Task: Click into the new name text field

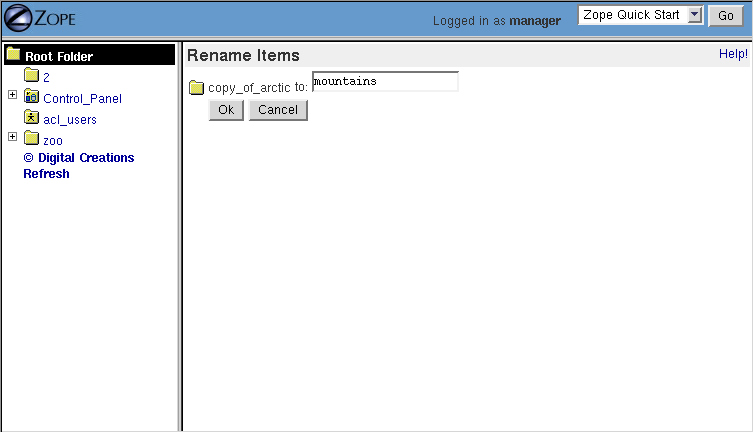Action: [385, 82]
